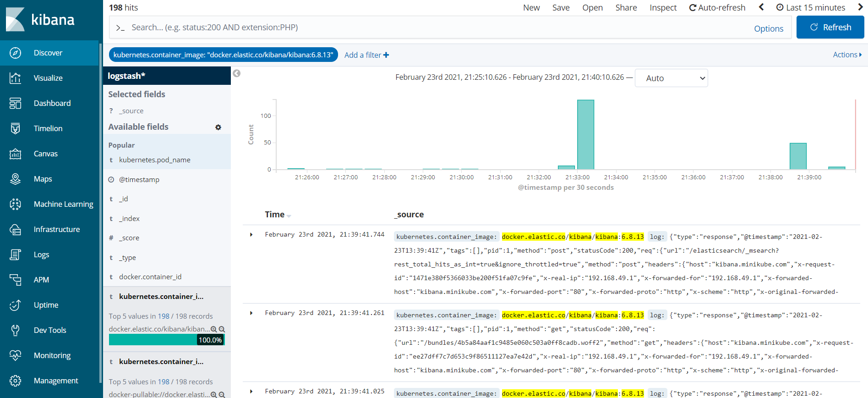The height and width of the screenshot is (398, 868).
Task: Click 198 link in first top values
Action: [164, 316]
